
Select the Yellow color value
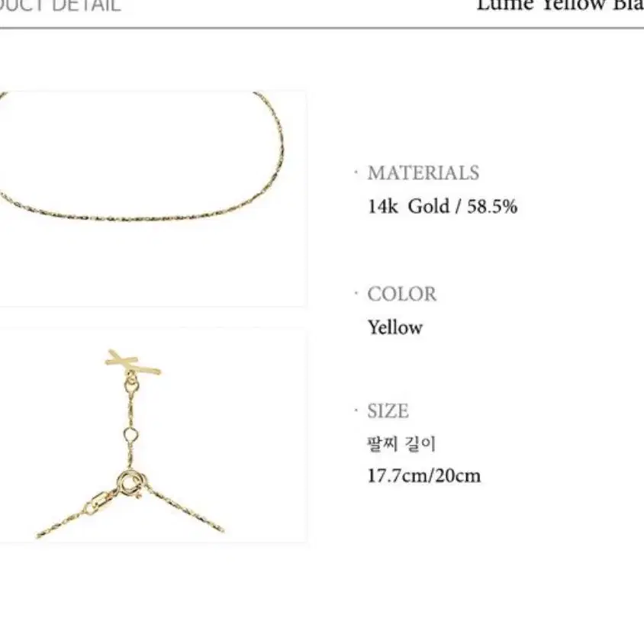coord(394,328)
